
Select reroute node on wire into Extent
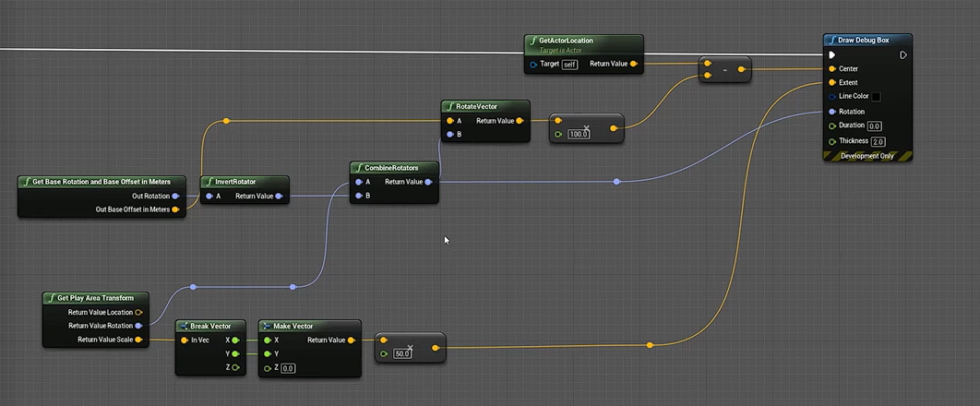click(x=650, y=345)
